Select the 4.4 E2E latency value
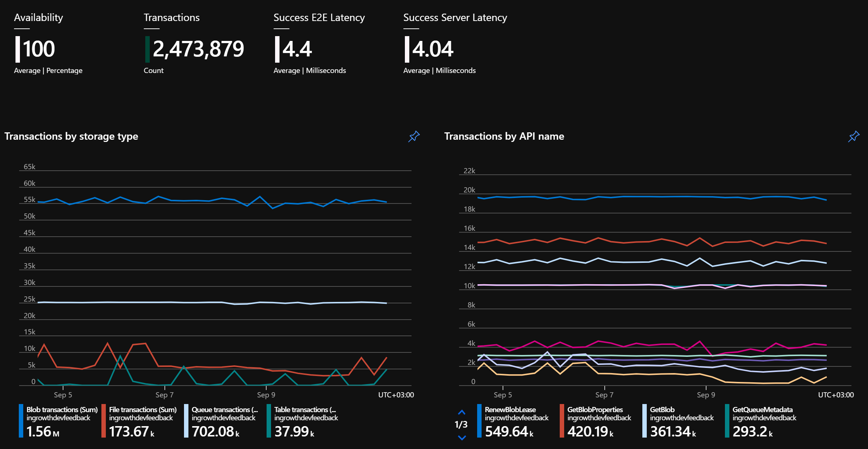868x449 pixels. [x=297, y=49]
